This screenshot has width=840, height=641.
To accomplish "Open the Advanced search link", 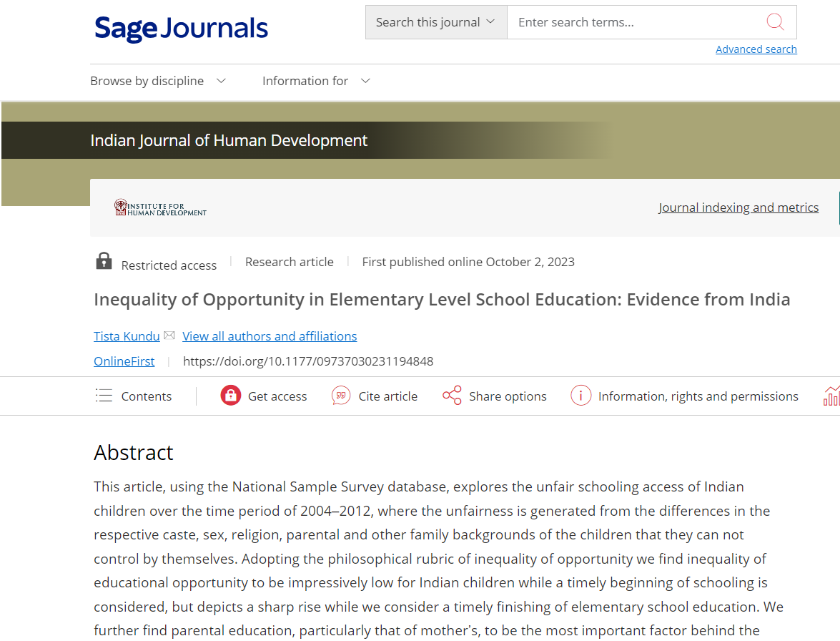I will click(x=756, y=49).
